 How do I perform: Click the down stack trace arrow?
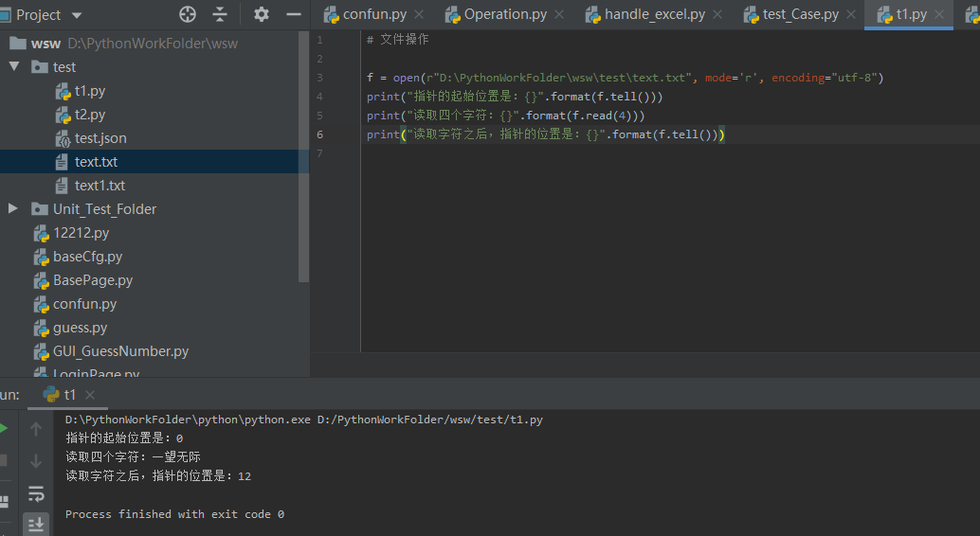click(36, 461)
